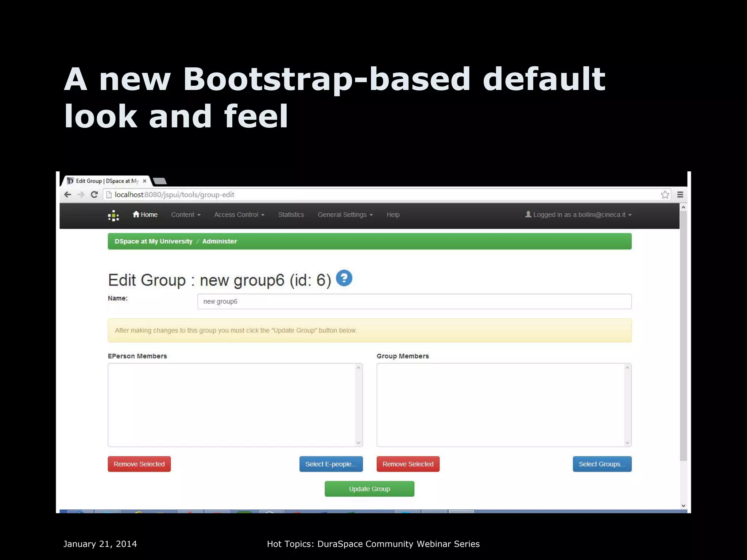Click the browser back arrow
This screenshot has width=747, height=560.
pos(67,195)
